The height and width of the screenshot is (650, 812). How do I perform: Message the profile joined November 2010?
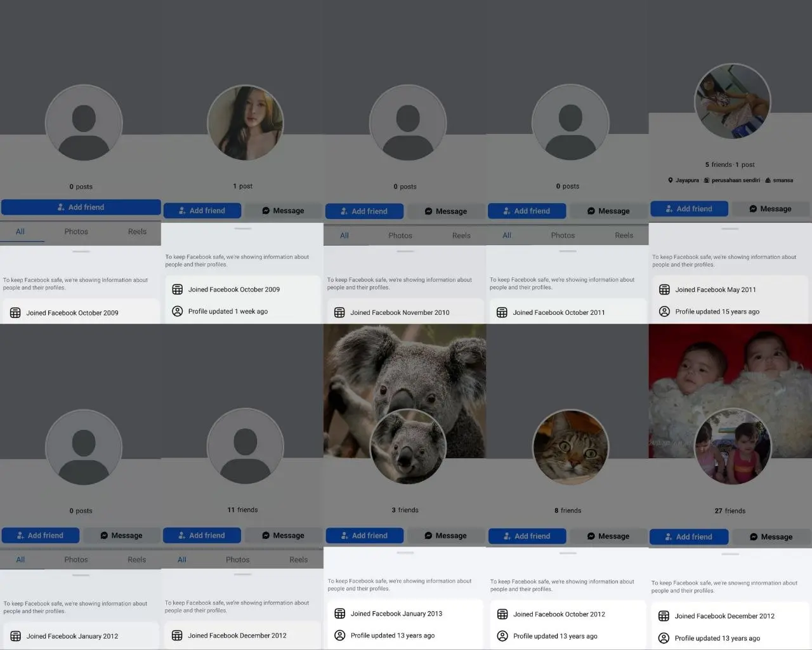coord(445,211)
